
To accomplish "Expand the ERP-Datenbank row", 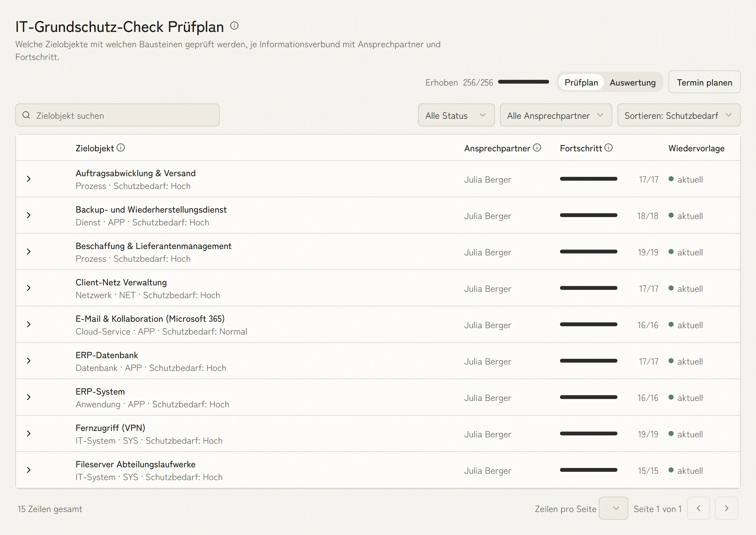I will pyautogui.click(x=29, y=361).
